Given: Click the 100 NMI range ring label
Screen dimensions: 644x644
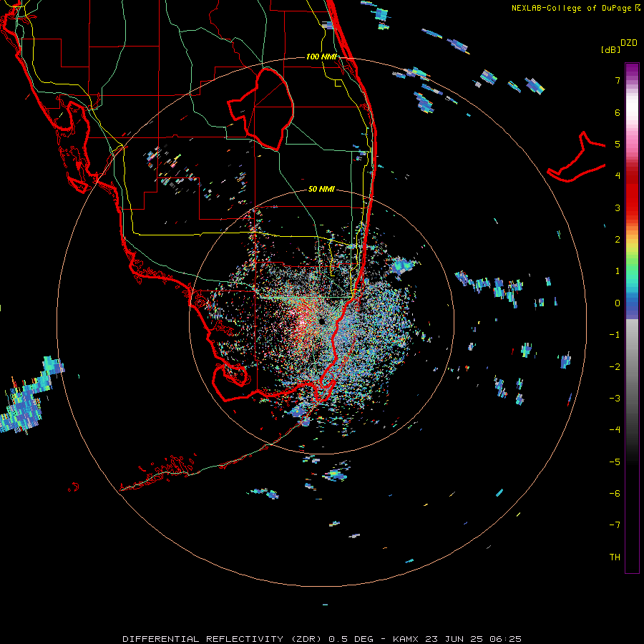Looking at the screenshot, I should (321, 57).
